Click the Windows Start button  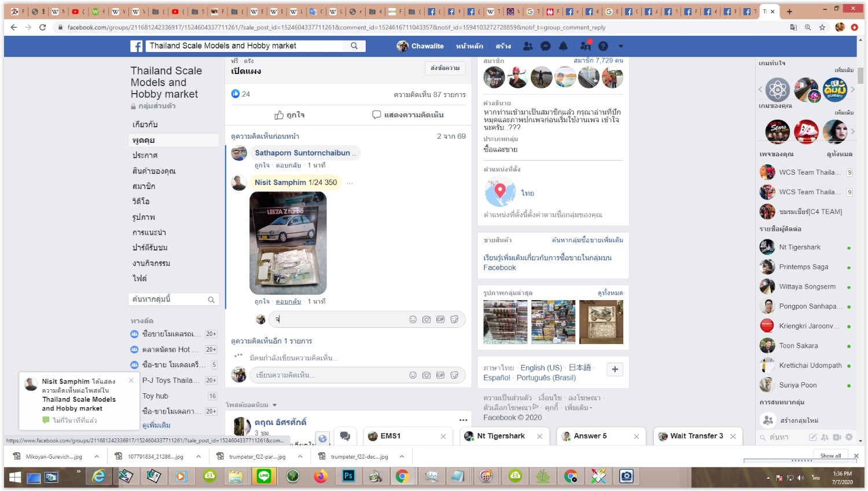[x=15, y=477]
